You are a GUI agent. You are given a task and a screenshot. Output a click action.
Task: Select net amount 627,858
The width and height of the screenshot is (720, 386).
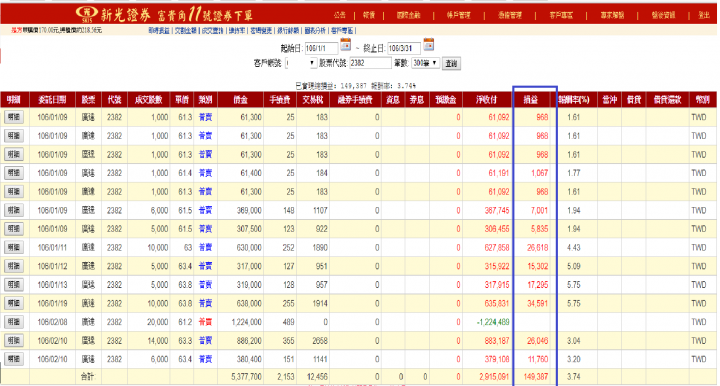[x=497, y=248]
